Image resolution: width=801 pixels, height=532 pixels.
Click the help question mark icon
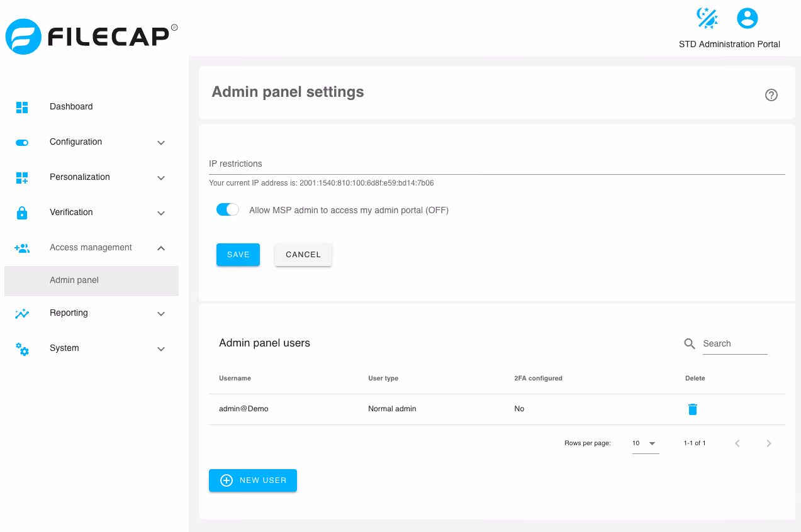771,95
